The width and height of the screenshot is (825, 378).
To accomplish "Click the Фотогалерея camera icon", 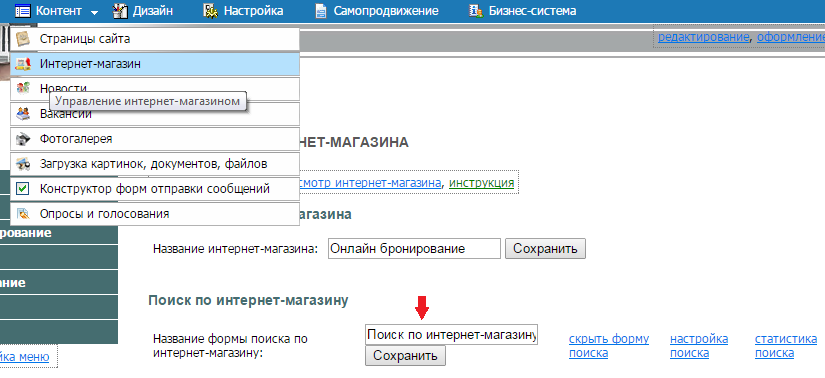I will pyautogui.click(x=23, y=139).
